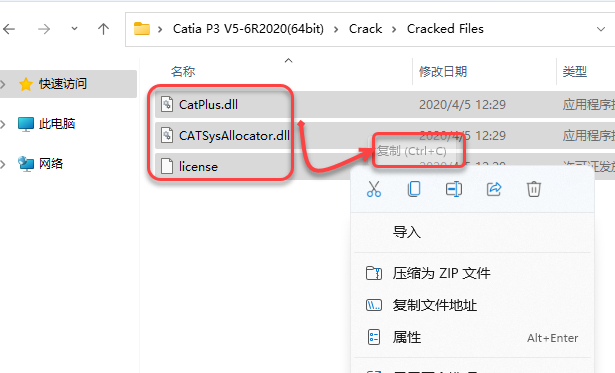Click the CatPlus.dll file icon
Image resolution: width=615 pixels, height=373 pixels.
point(167,104)
